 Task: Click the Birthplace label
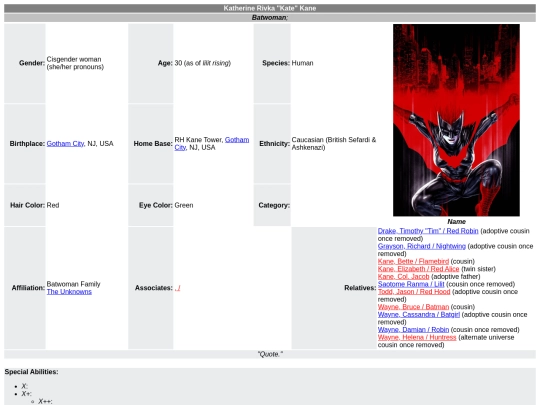27,144
